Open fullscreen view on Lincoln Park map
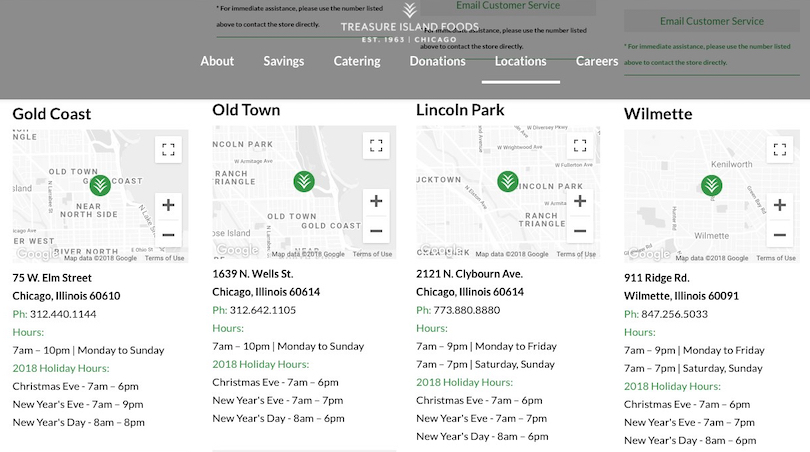Image resolution: width=810 pixels, height=452 pixels. 580,146
